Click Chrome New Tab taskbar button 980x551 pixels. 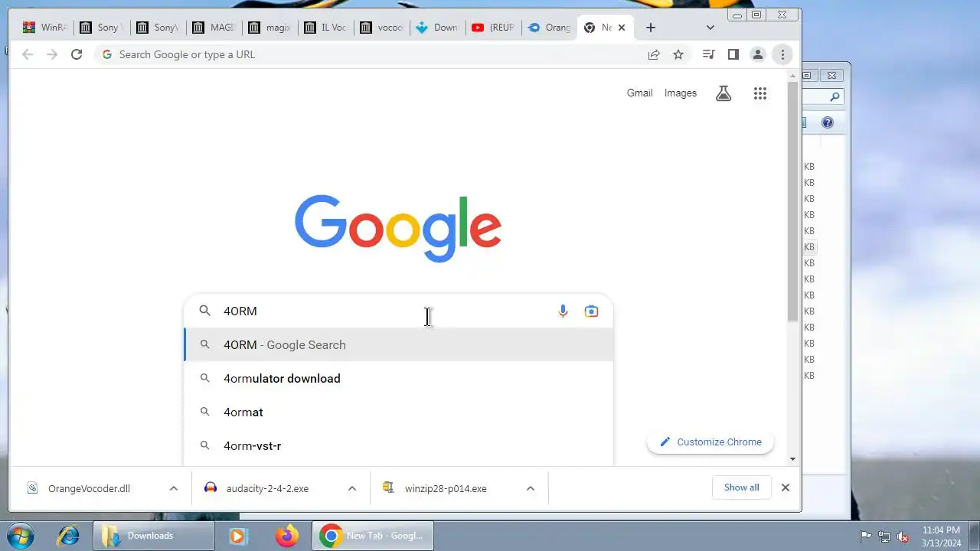click(x=373, y=536)
